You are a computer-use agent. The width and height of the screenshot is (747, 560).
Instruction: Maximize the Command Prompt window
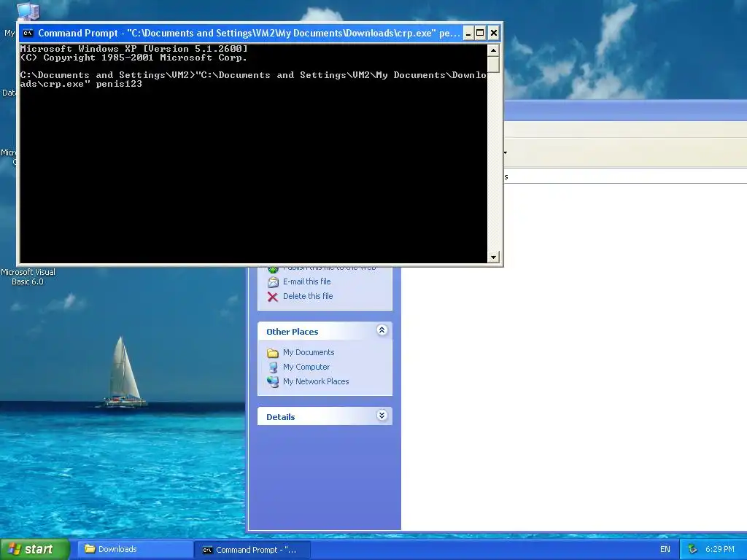480,33
